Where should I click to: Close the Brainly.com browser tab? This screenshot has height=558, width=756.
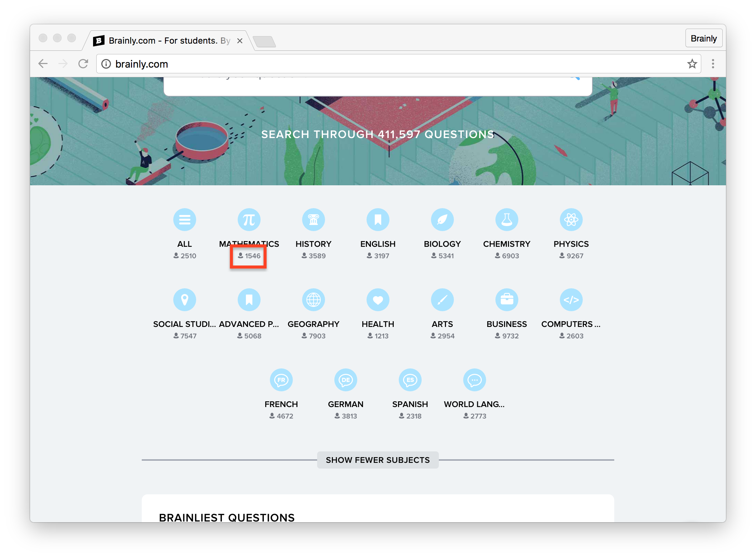tap(240, 41)
